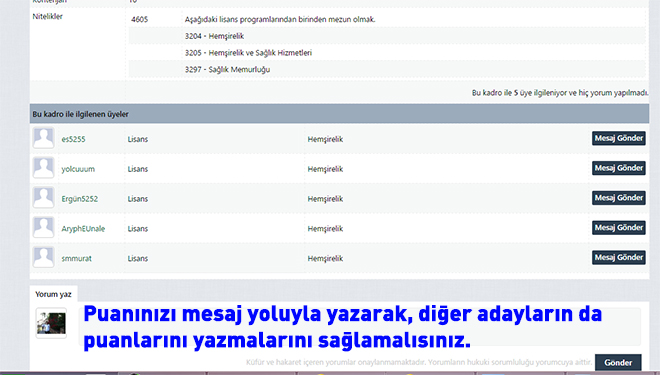Open yolcuuum username link

pyautogui.click(x=78, y=169)
